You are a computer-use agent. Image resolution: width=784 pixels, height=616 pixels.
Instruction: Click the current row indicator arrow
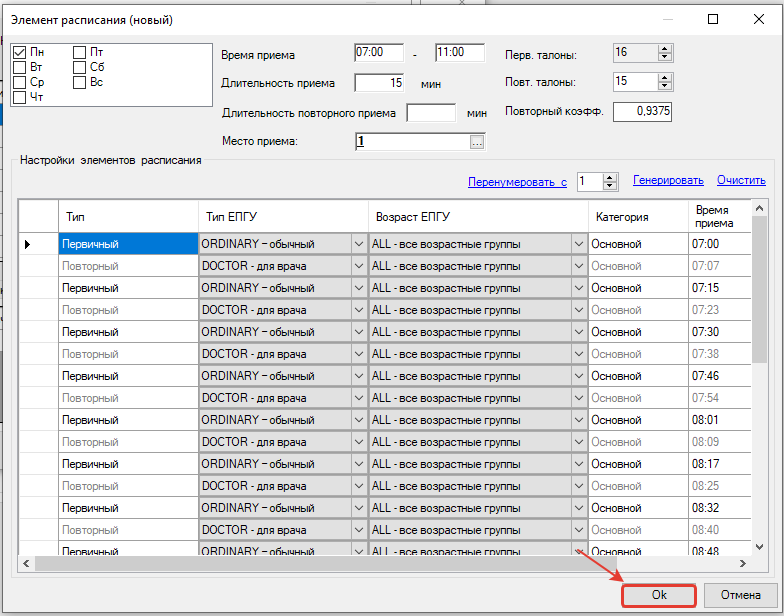click(x=28, y=244)
